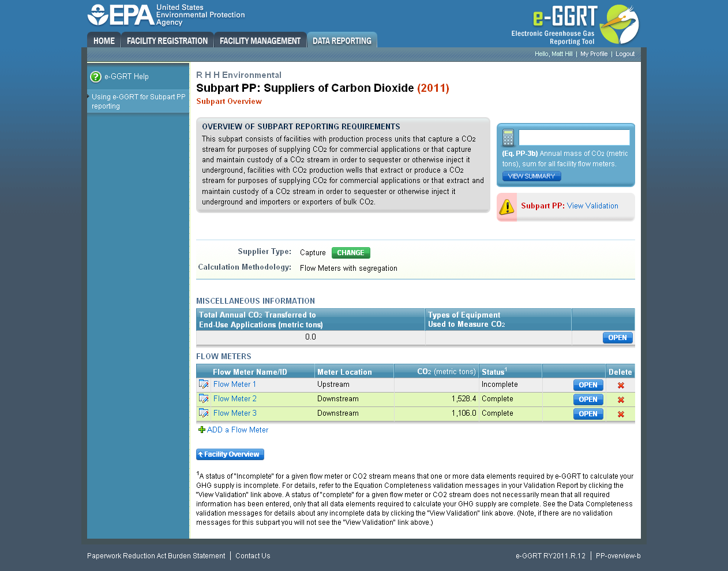The image size is (728, 571).
Task: Click the Incomplete status of Flow Meter 1
Action: tap(500, 385)
